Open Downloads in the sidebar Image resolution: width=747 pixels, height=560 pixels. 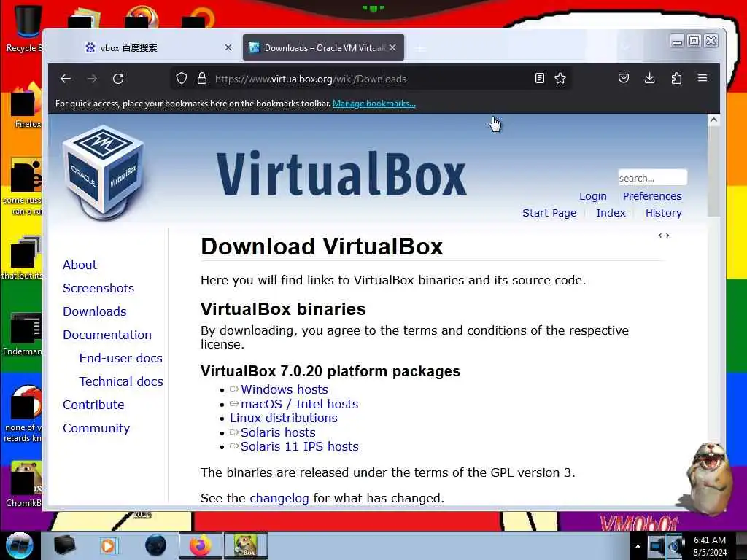click(x=94, y=311)
